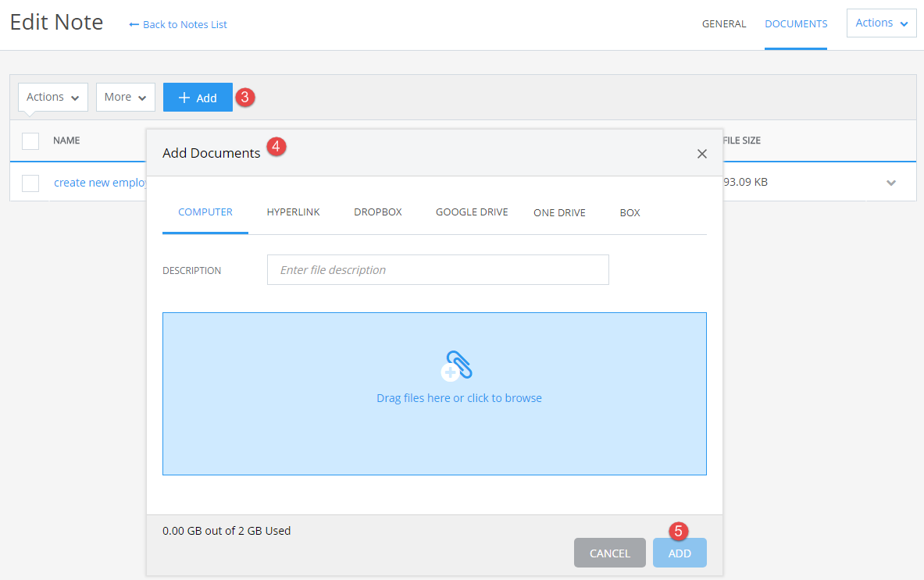Open the Actions dropdown in the page header
The width and height of the screenshot is (924, 580).
(882, 23)
